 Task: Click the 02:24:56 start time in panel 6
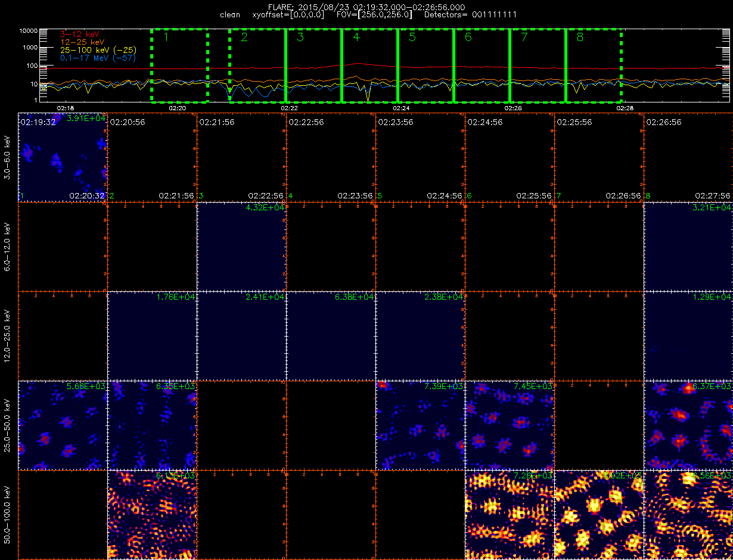coord(484,122)
